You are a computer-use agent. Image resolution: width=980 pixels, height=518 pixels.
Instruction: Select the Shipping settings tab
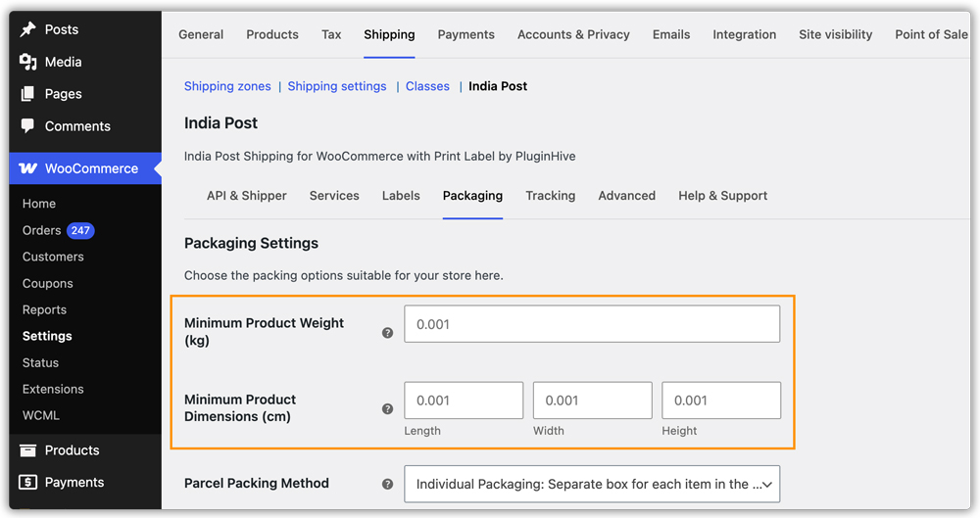click(x=389, y=34)
